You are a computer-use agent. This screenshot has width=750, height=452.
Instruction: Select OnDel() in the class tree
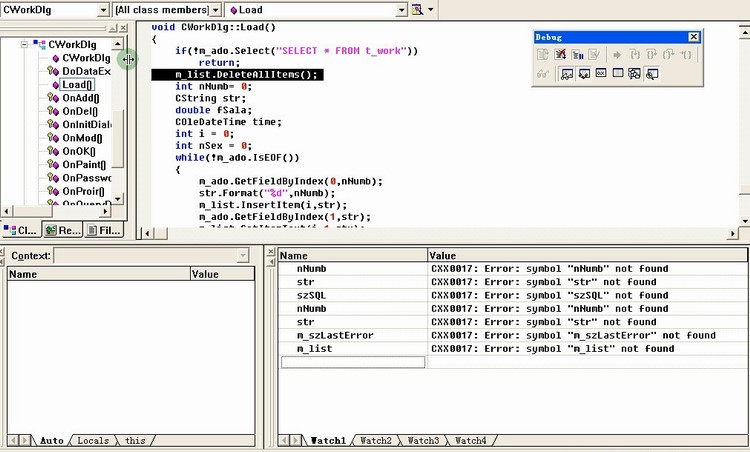click(80, 111)
